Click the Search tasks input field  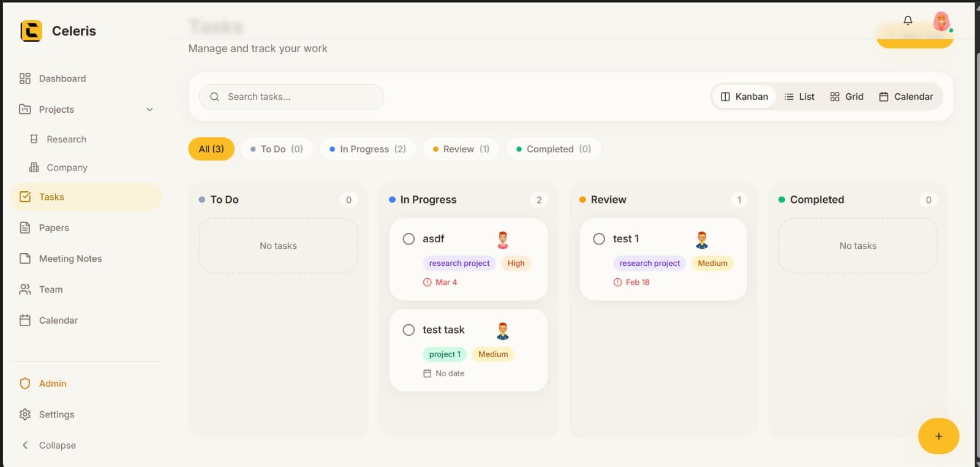click(292, 97)
